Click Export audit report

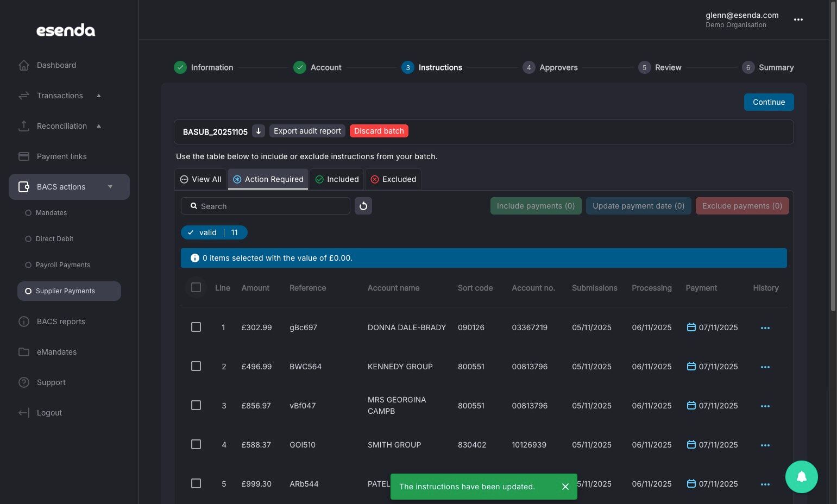[307, 131]
